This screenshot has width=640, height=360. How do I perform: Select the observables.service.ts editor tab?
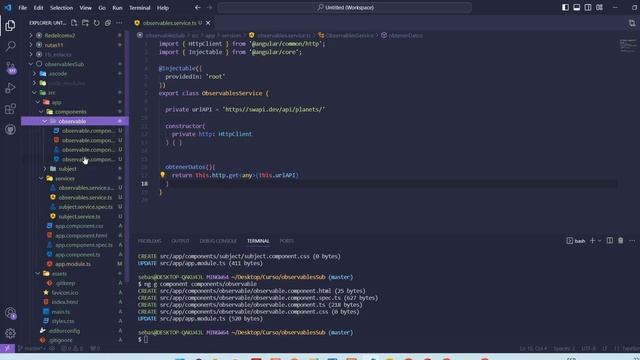pyautogui.click(x=170, y=23)
